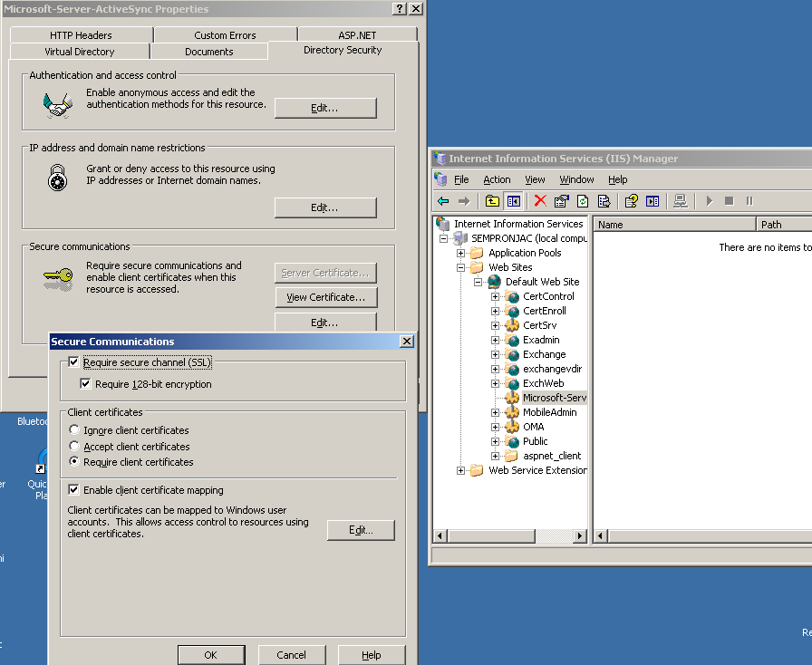The width and height of the screenshot is (812, 665).
Task: Collapse the SEMPRONJAC server node
Action: [443, 238]
